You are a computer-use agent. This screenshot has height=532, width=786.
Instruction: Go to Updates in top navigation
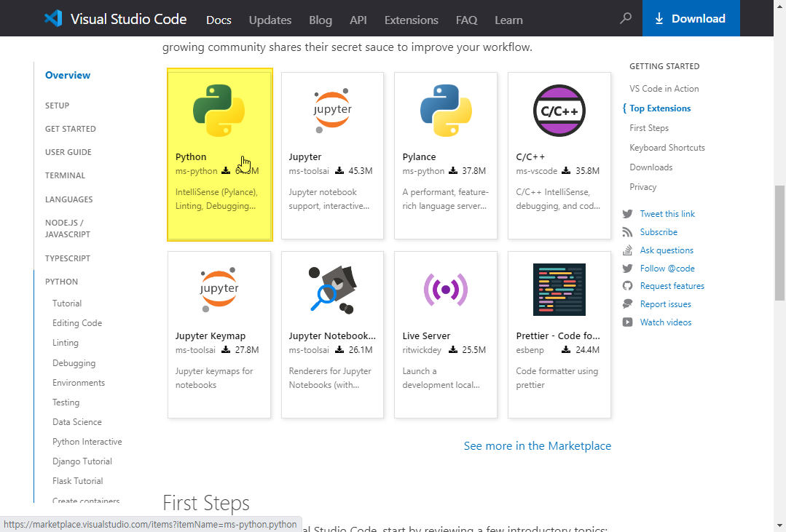[x=270, y=20]
